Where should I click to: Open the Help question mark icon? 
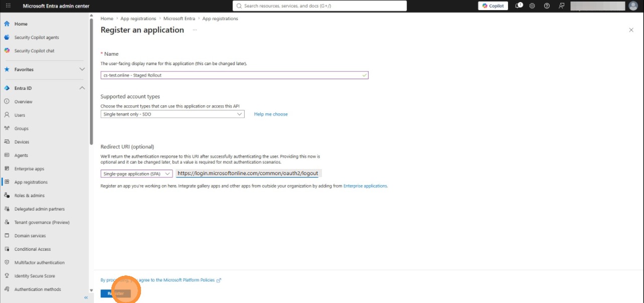[x=547, y=6]
